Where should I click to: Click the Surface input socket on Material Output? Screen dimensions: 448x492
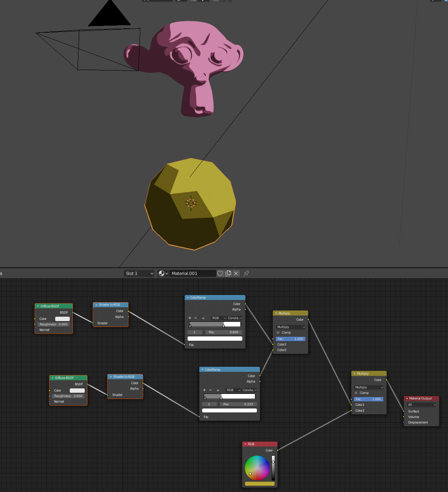tap(404, 411)
